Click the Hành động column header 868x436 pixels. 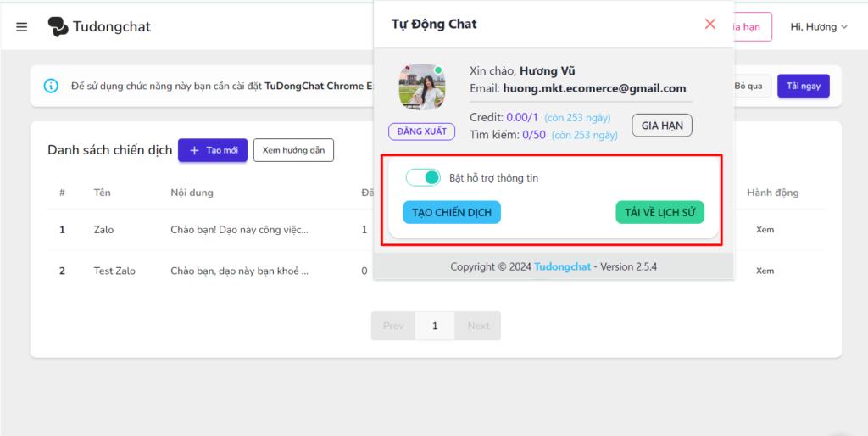[773, 193]
